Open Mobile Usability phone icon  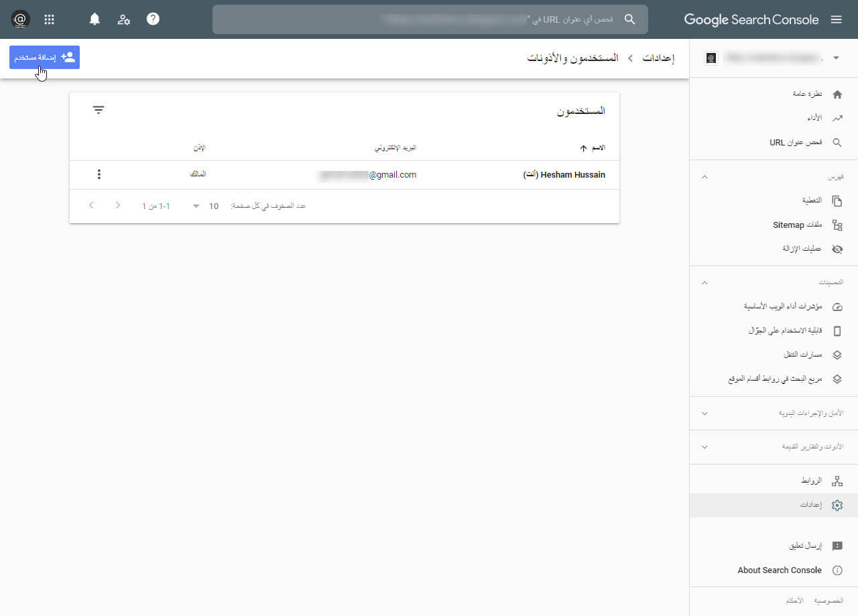click(x=837, y=331)
